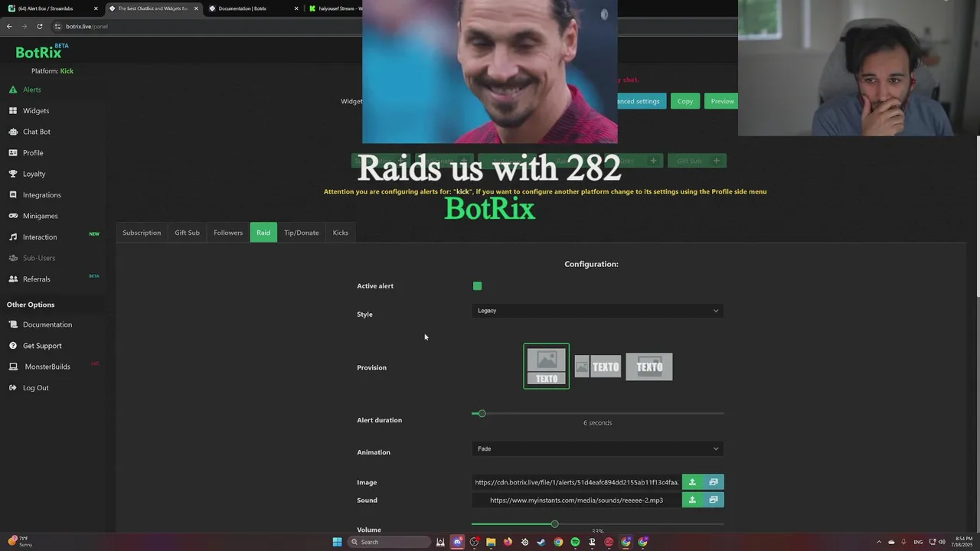Switch to the Kicks alert tab
The image size is (980, 551).
pos(341,233)
